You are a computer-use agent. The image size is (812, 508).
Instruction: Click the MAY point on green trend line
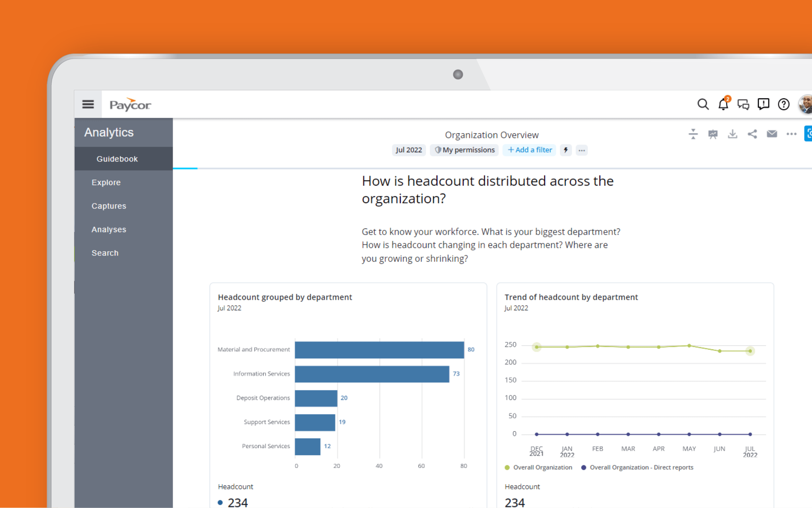point(689,345)
